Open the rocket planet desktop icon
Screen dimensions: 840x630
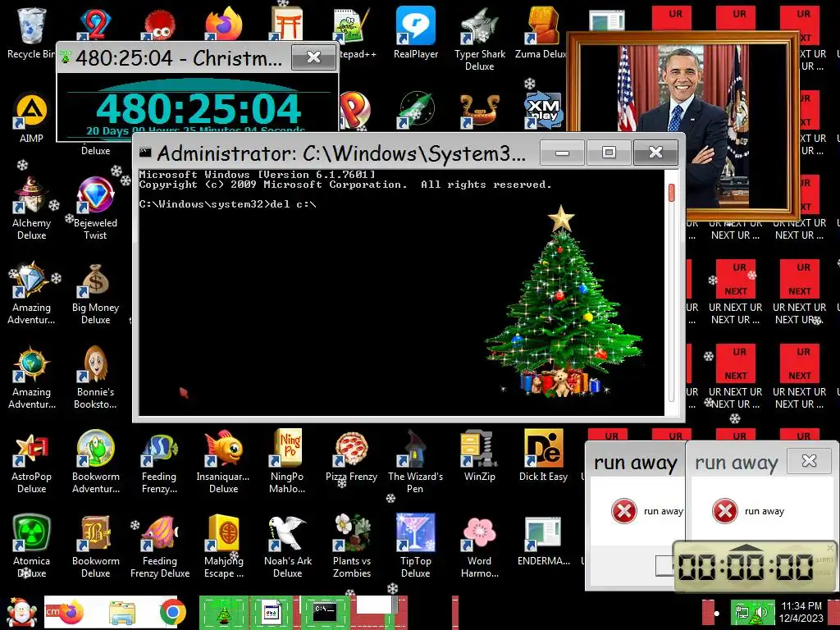coord(415,111)
